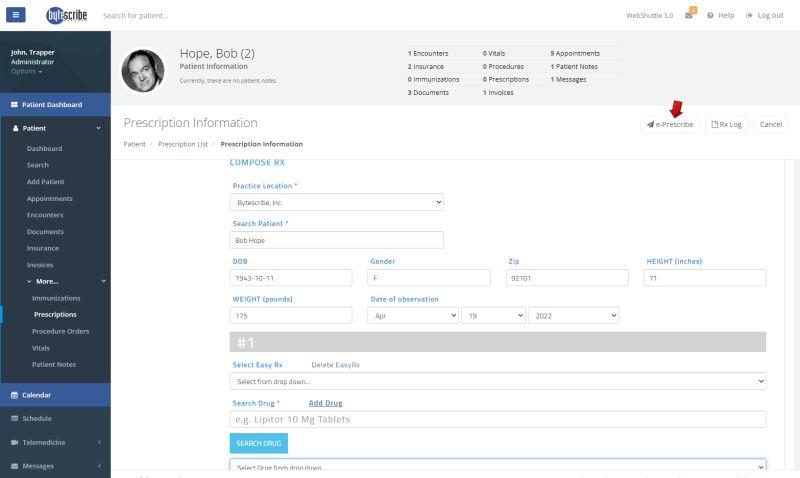Click the Search Drug input field
Screen dimensions: 800x478
498,420
